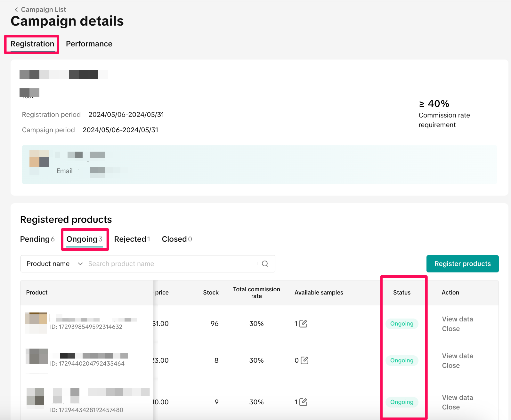Close the first product's registration
The height and width of the screenshot is (420, 511).
click(x=450, y=329)
